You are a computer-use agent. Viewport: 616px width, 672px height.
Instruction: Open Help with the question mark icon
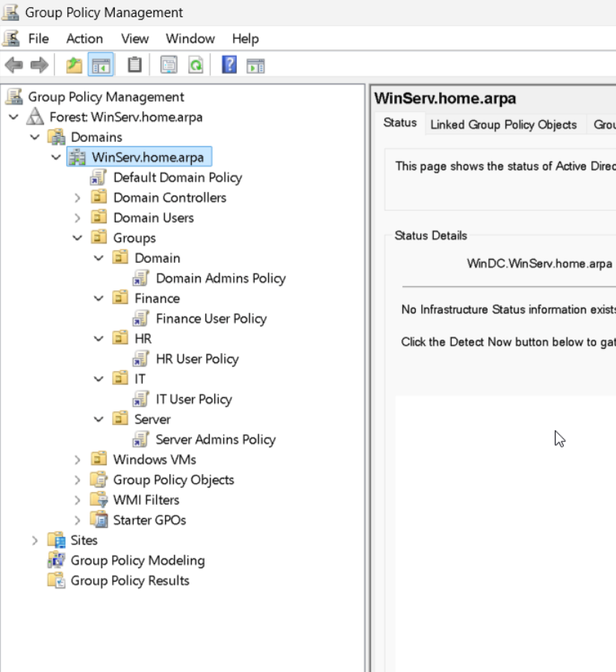(229, 66)
